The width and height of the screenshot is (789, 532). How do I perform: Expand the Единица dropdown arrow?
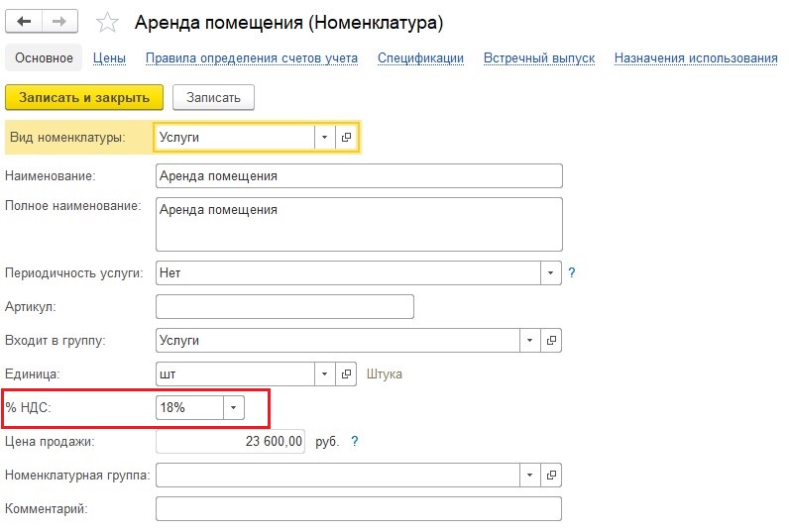tap(324, 374)
